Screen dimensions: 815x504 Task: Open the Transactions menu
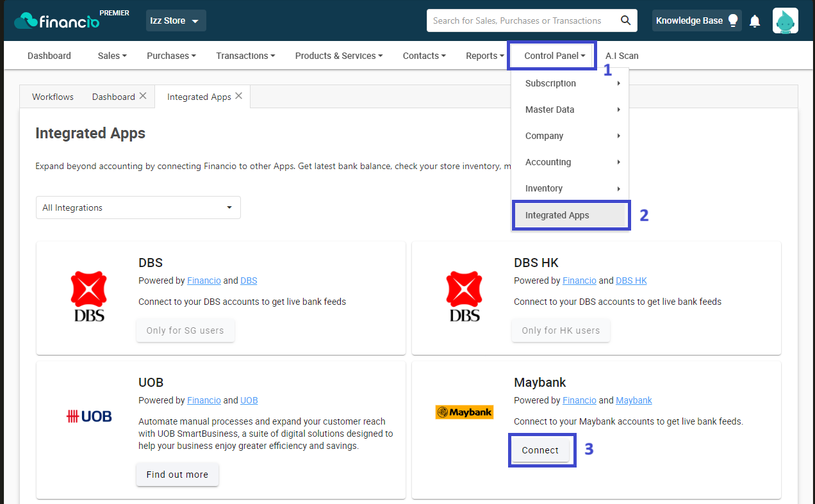point(245,56)
